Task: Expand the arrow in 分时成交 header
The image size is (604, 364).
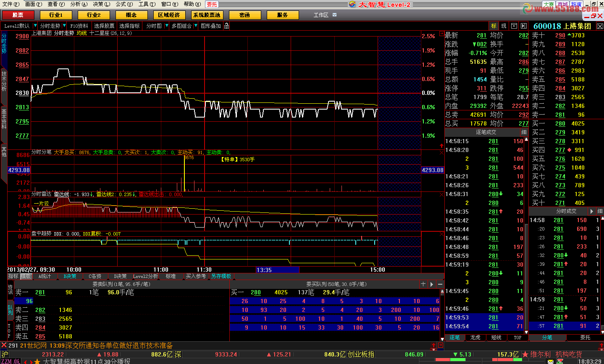Action: 592,211
